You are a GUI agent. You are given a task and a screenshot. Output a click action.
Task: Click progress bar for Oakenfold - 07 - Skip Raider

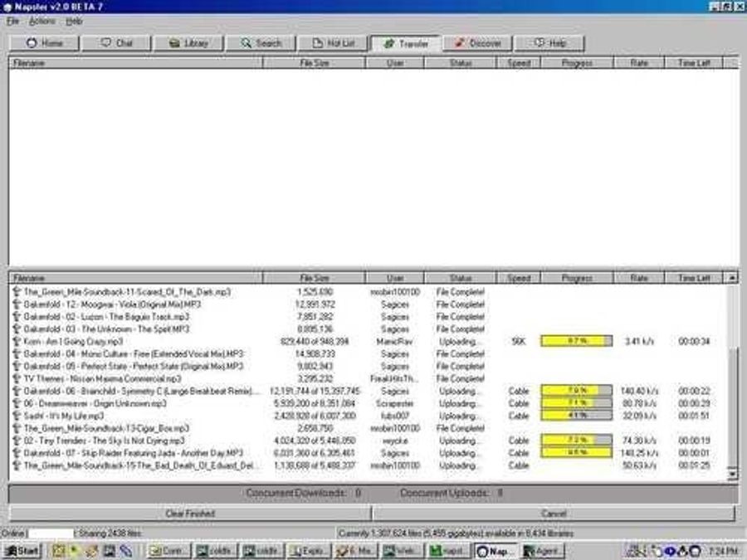577,452
